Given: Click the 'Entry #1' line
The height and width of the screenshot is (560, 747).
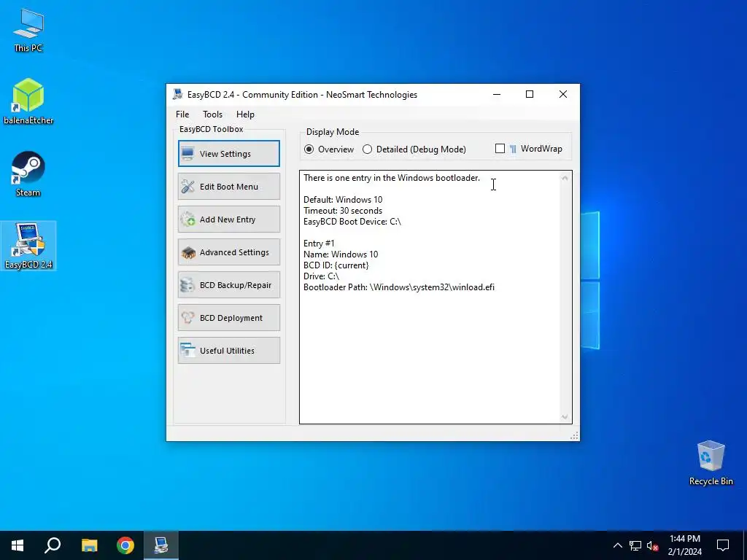Looking at the screenshot, I should tap(319, 244).
